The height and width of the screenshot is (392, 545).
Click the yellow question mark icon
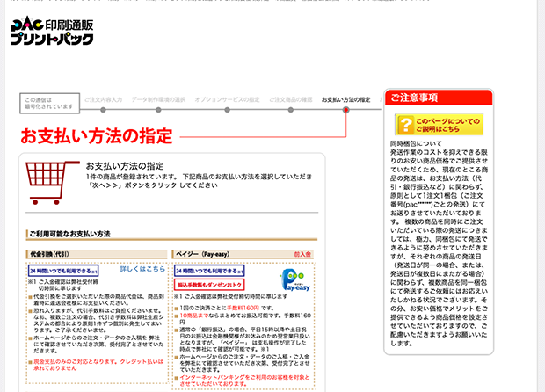coord(405,125)
